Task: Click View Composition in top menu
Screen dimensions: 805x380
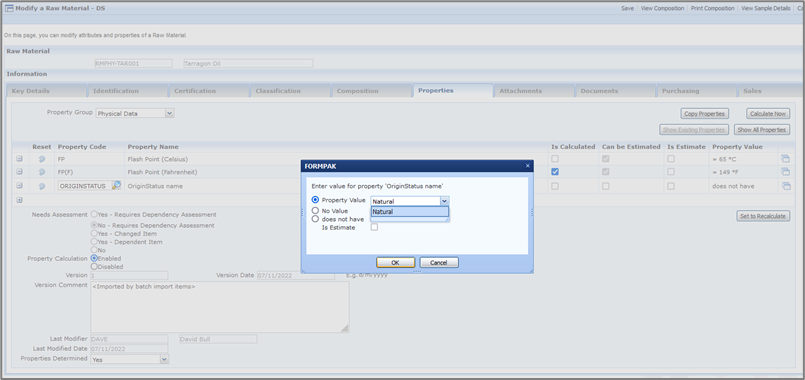Action: click(662, 8)
